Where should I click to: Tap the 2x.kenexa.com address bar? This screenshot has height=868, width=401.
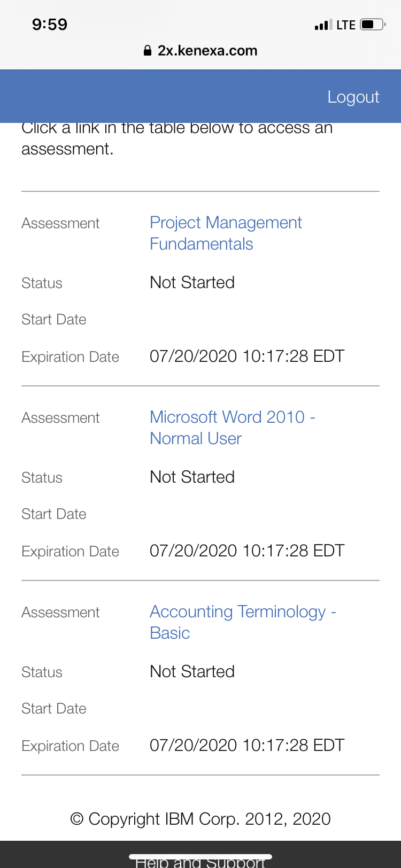click(x=207, y=51)
